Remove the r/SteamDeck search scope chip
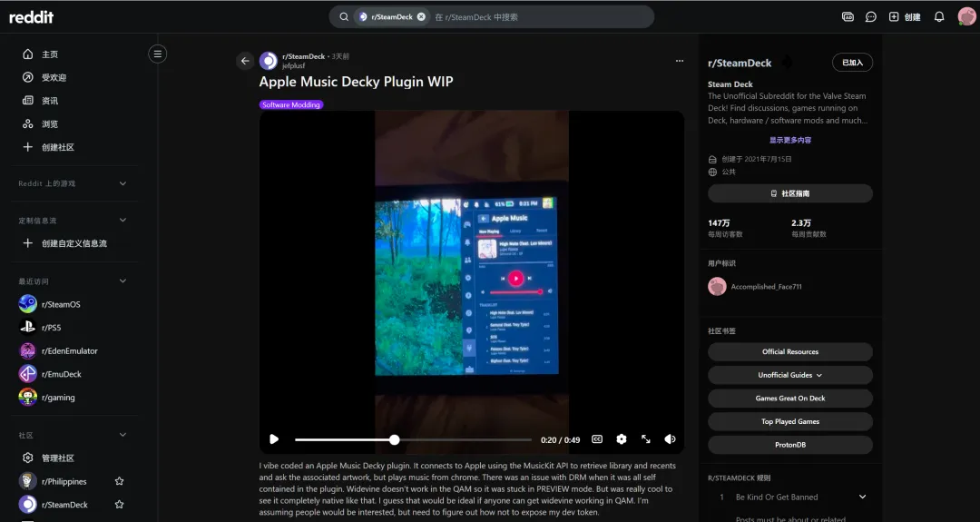Screen dimensions: 980x522 point(421,17)
